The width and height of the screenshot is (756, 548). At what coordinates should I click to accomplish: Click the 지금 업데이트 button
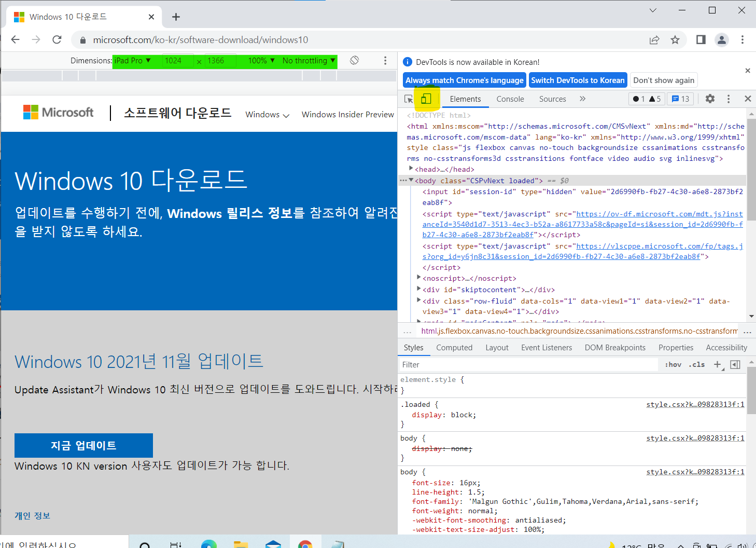pyautogui.click(x=83, y=445)
